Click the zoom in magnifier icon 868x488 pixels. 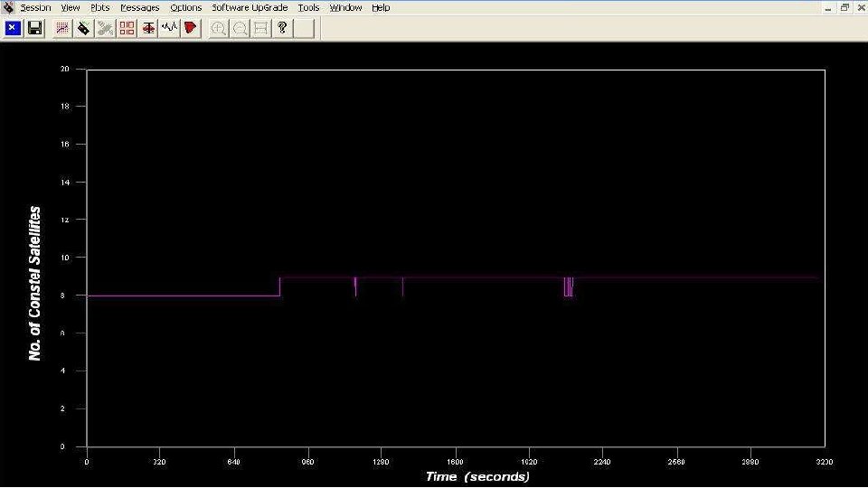coord(219,28)
